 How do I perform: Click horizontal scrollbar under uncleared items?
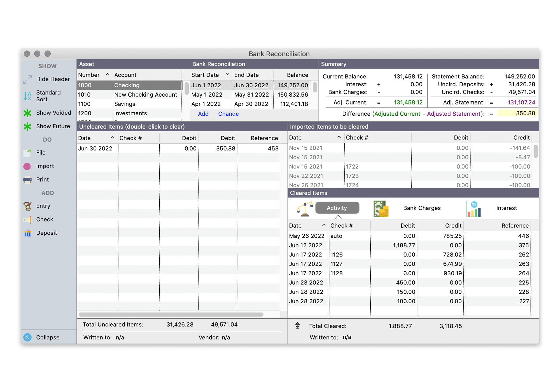click(171, 314)
